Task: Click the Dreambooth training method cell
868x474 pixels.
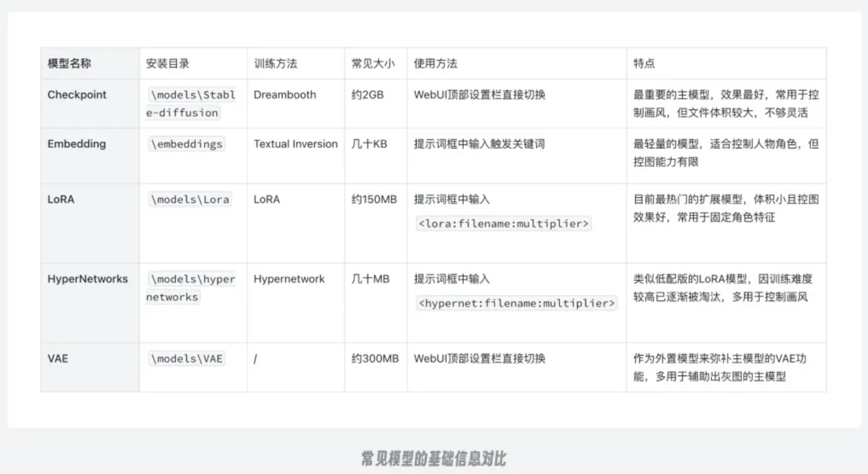Action: tap(285, 95)
